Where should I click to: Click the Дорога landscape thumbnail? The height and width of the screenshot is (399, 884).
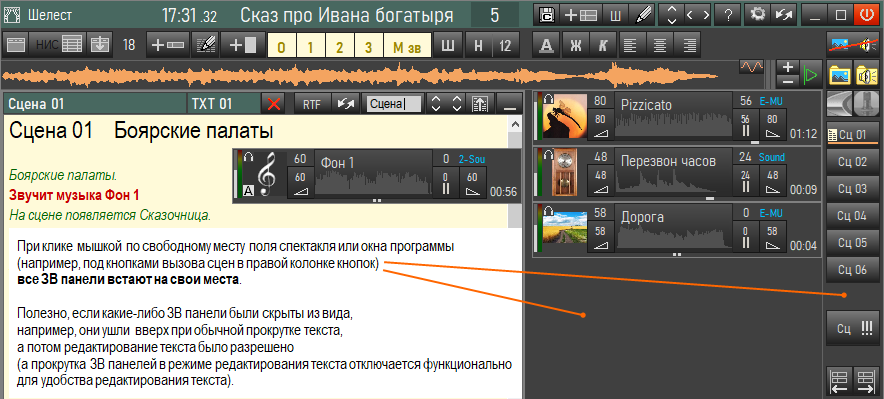[x=564, y=230]
